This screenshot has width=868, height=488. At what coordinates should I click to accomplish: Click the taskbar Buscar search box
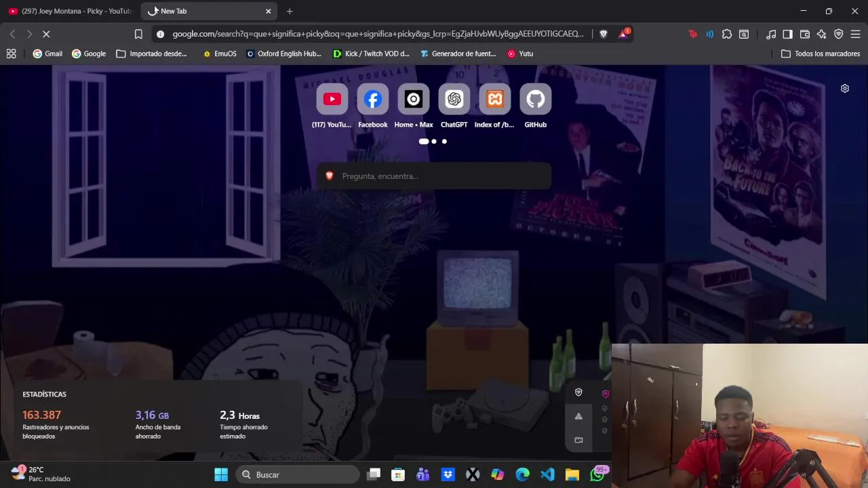[296, 474]
